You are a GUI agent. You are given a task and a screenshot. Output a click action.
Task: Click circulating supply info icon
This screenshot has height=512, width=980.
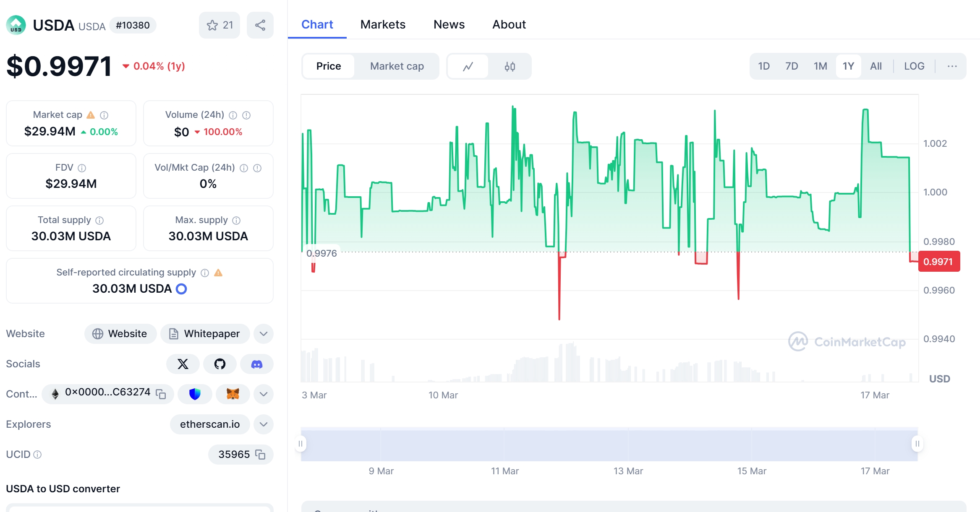205,273
